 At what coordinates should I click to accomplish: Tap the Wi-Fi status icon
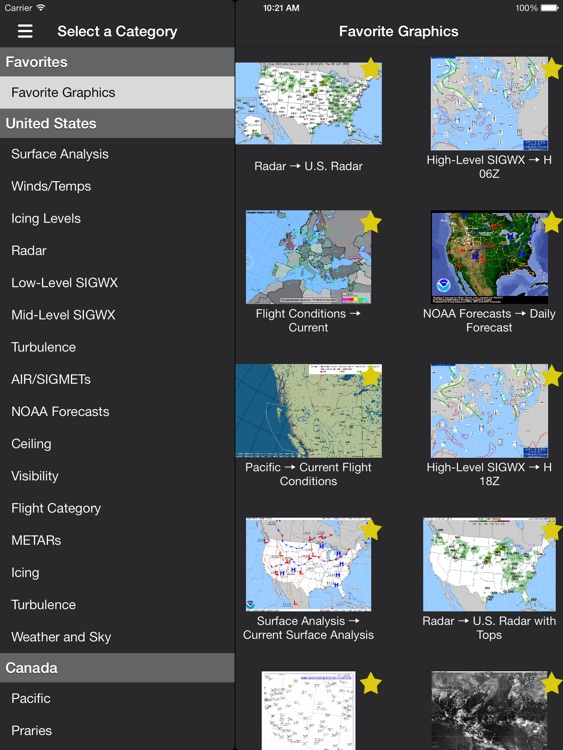point(41,8)
